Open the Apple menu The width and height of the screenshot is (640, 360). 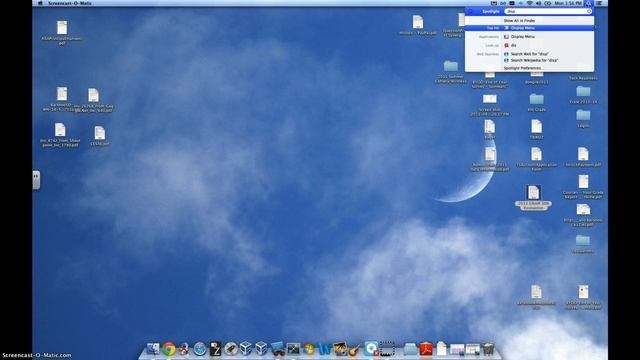point(40,3)
